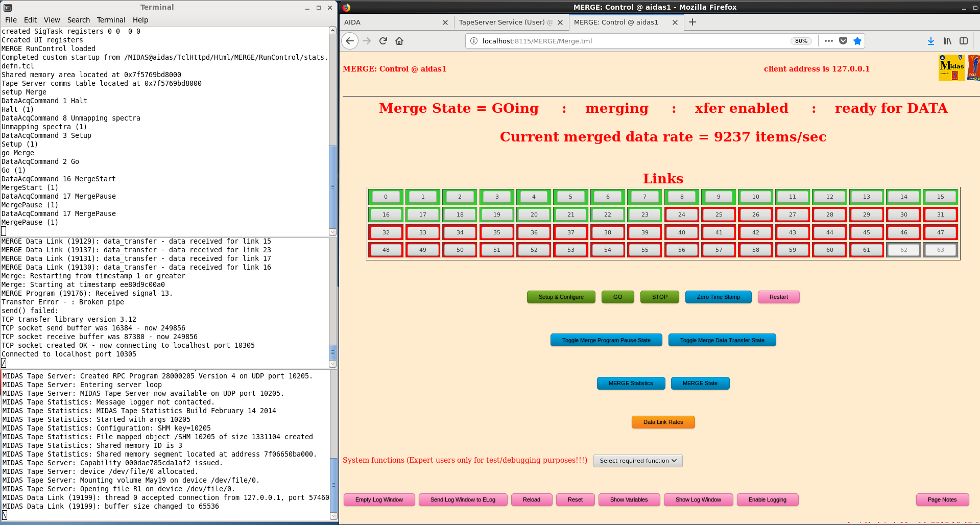The image size is (980, 525).
Task: Toggle link 55 button
Action: (644, 250)
